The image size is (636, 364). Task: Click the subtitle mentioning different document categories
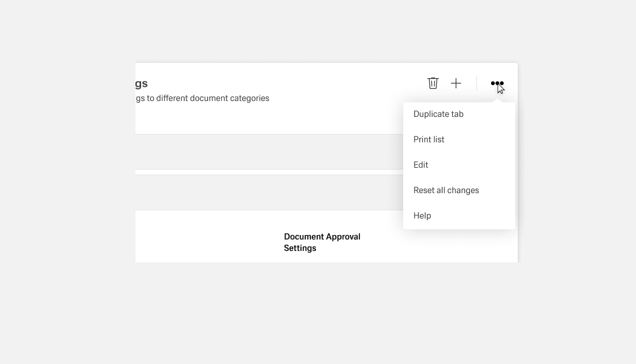click(202, 98)
